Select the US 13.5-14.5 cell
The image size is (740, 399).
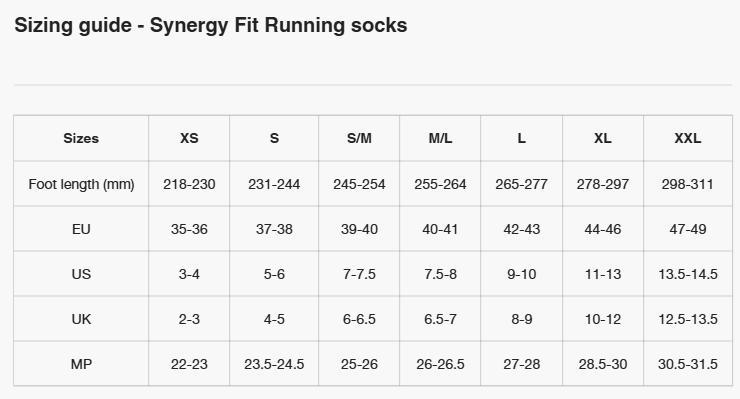[x=688, y=274]
